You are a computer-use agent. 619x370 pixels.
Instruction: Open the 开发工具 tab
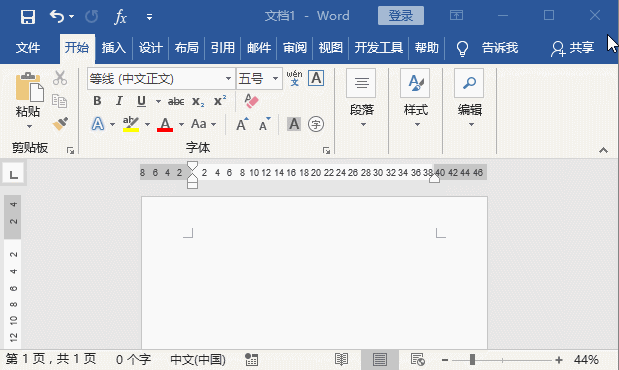pyautogui.click(x=379, y=48)
